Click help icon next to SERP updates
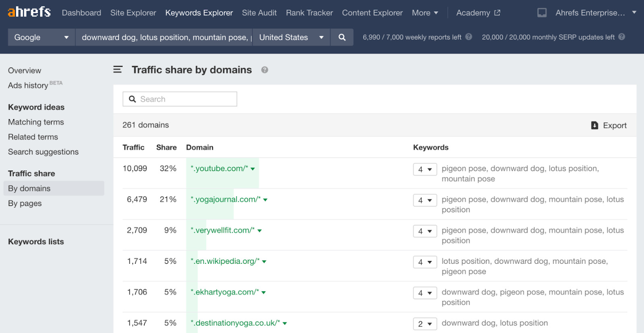This screenshot has height=333, width=644. point(621,37)
